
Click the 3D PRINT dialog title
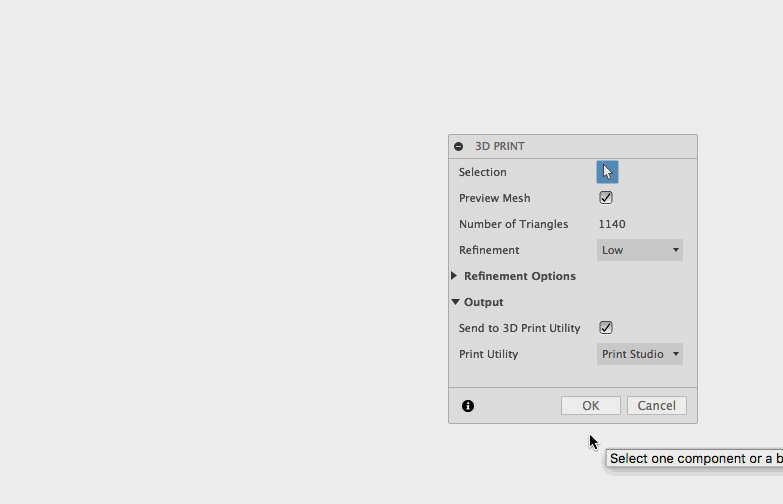coord(499,146)
